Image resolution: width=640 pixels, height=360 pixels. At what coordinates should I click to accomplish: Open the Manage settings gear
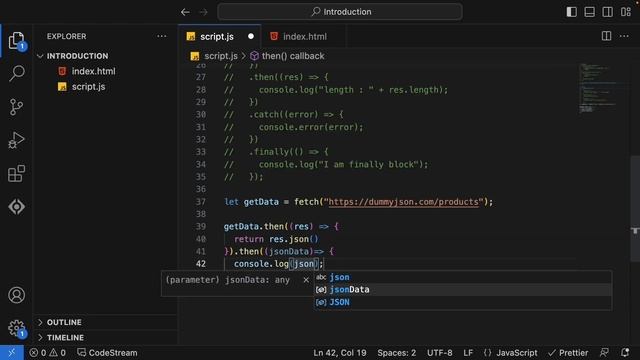coord(16,328)
